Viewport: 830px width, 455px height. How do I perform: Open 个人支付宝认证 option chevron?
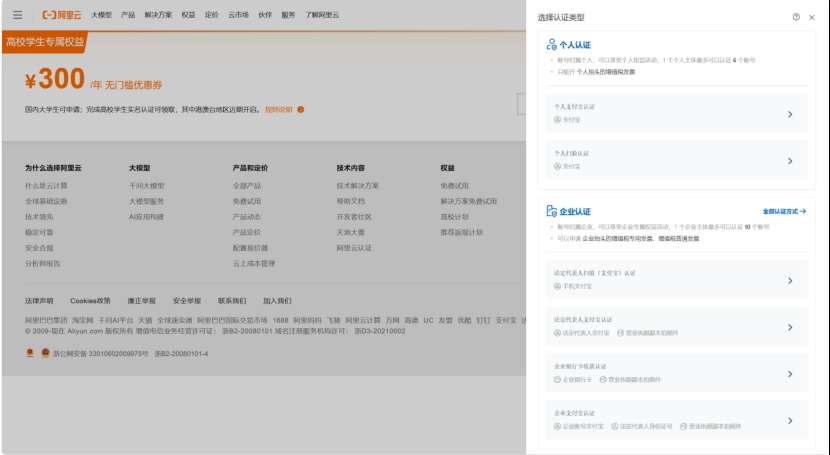[x=790, y=114]
